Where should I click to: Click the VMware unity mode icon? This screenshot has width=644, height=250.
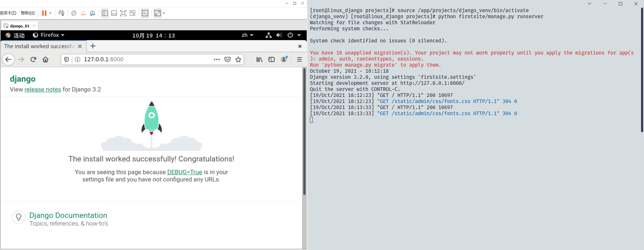pyautogui.click(x=132, y=13)
